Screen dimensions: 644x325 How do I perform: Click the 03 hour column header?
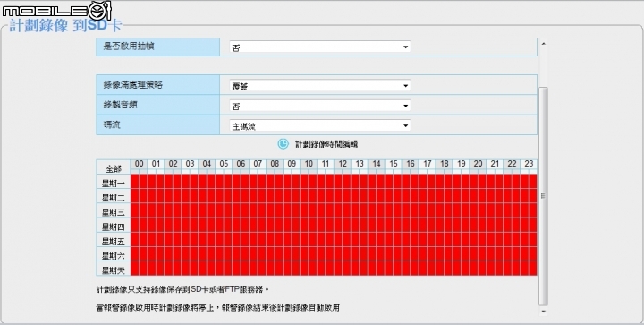(x=190, y=164)
